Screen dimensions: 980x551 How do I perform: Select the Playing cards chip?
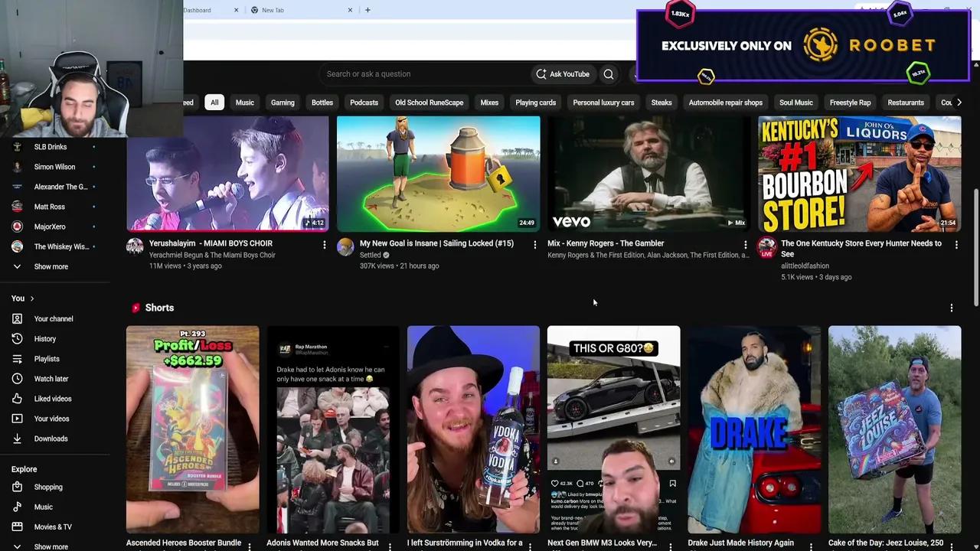[536, 103]
